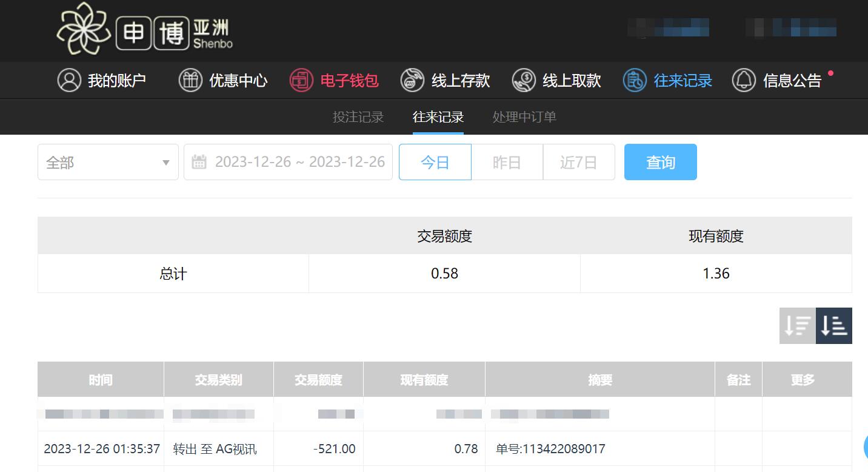Screen dimensions: 868x472
Task: Click the 总计 summary row label
Action: point(173,274)
